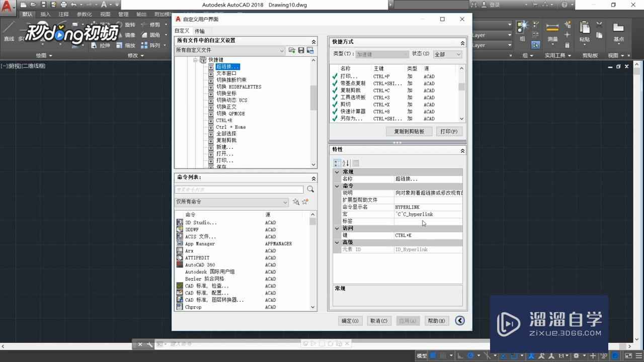Click the green check beside 打印... shortcut
Screen dimensions: 644x362
(x=335, y=76)
